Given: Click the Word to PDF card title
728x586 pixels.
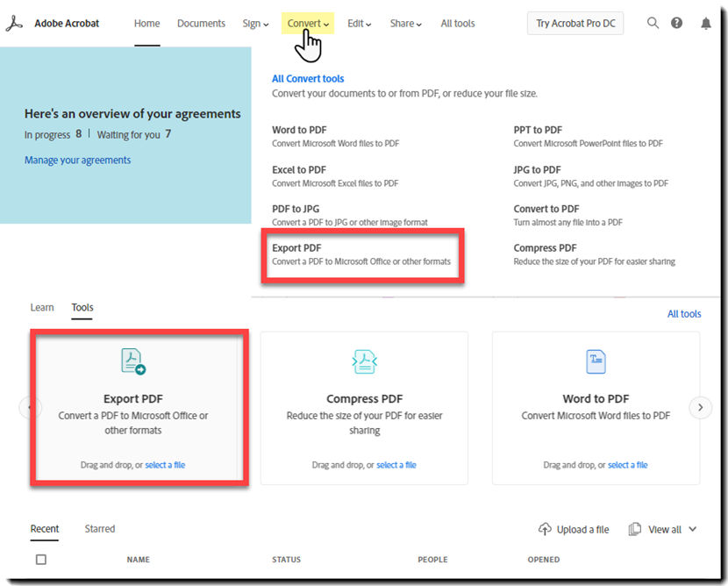Looking at the screenshot, I should (x=596, y=399).
